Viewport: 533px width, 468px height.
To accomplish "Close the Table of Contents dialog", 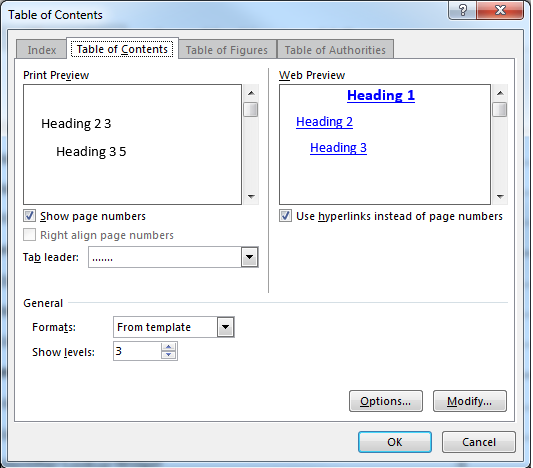I will coord(500,10).
